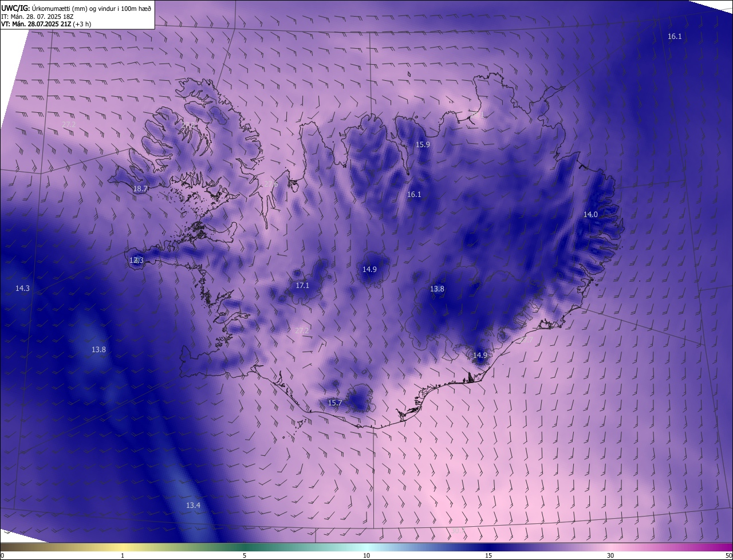The image size is (733, 560).
Task: Click the 13.8 value over Vatnajökull area
Action: coord(437,289)
